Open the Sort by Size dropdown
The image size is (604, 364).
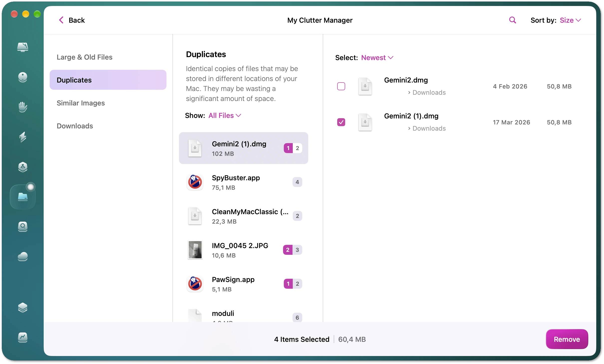[x=571, y=20]
